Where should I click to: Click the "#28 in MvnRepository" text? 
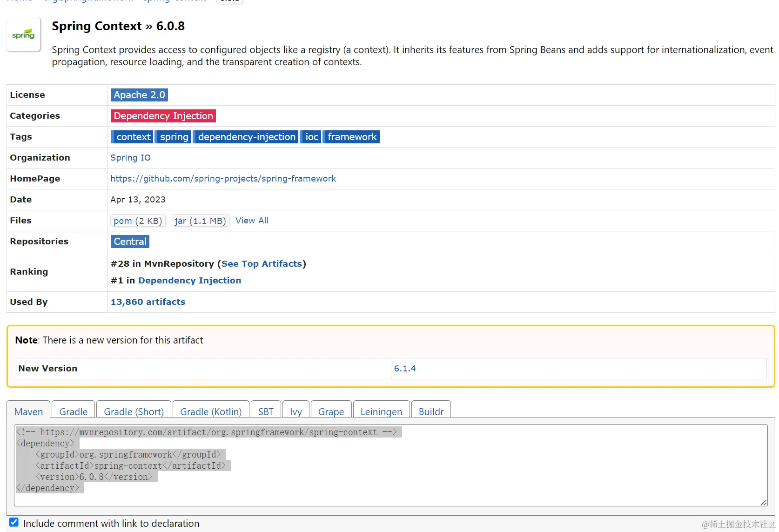click(162, 264)
